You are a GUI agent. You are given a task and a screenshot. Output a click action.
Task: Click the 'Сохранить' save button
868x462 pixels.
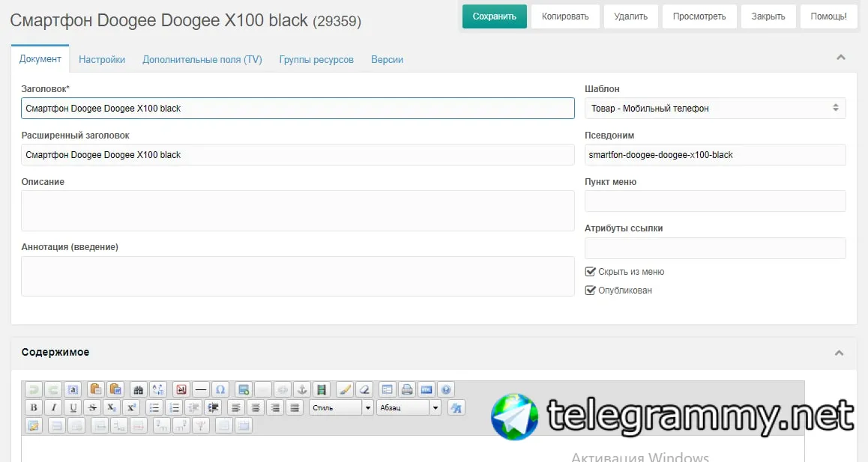pos(494,16)
